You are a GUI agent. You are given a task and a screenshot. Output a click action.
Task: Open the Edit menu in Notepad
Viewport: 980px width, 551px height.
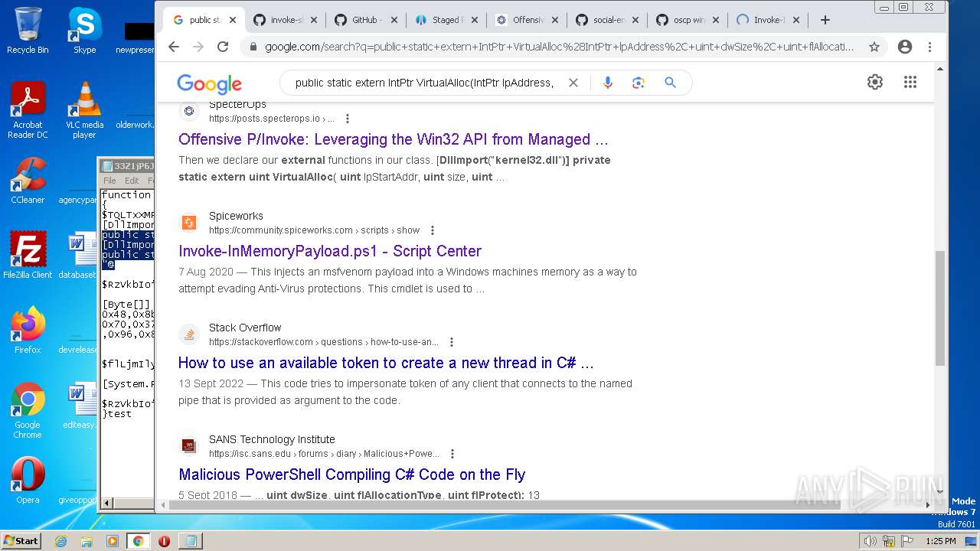point(132,181)
